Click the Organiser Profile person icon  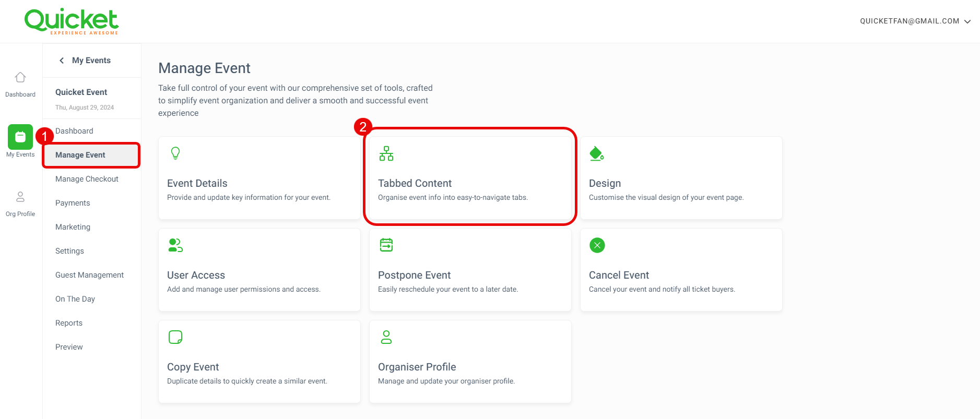click(386, 337)
